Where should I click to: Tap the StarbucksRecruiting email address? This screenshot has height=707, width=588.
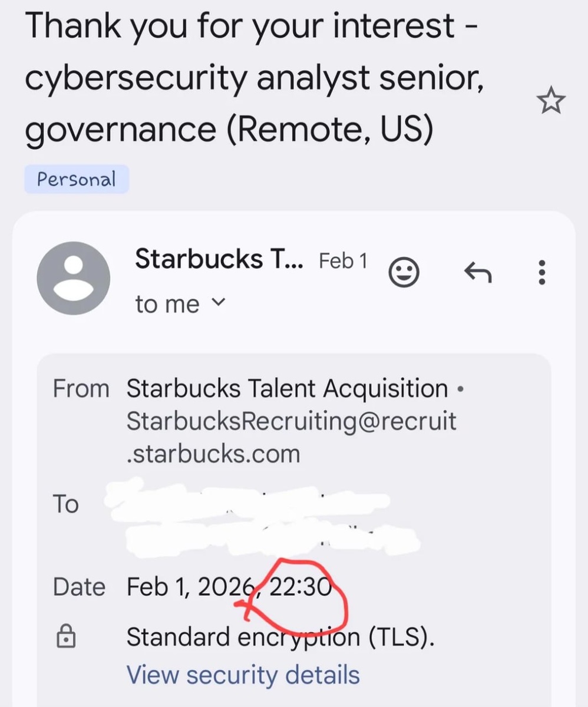(x=291, y=437)
